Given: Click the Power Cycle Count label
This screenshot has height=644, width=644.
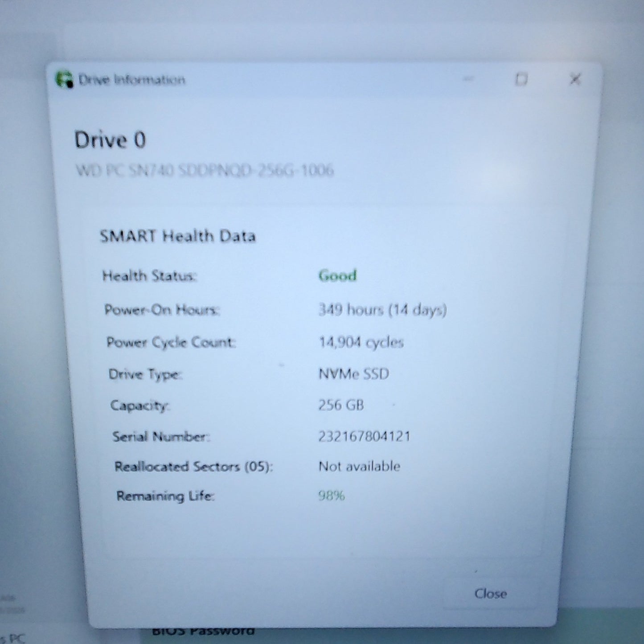Looking at the screenshot, I should tap(171, 342).
